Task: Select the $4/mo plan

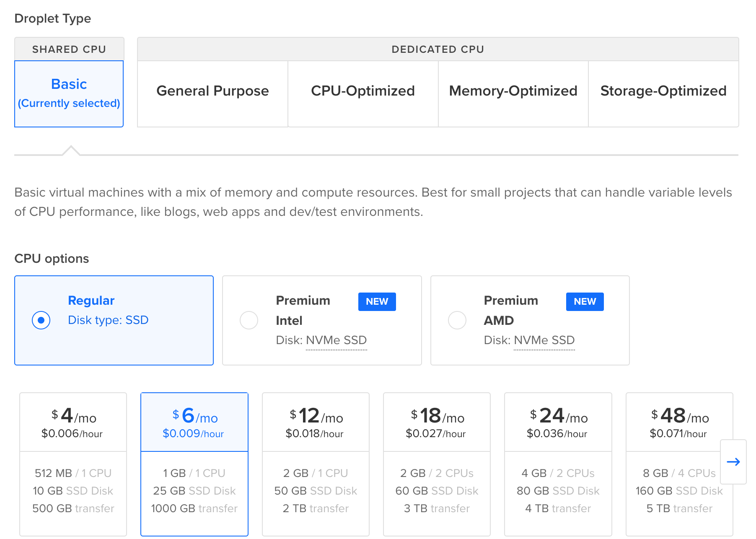Action: pos(73,463)
